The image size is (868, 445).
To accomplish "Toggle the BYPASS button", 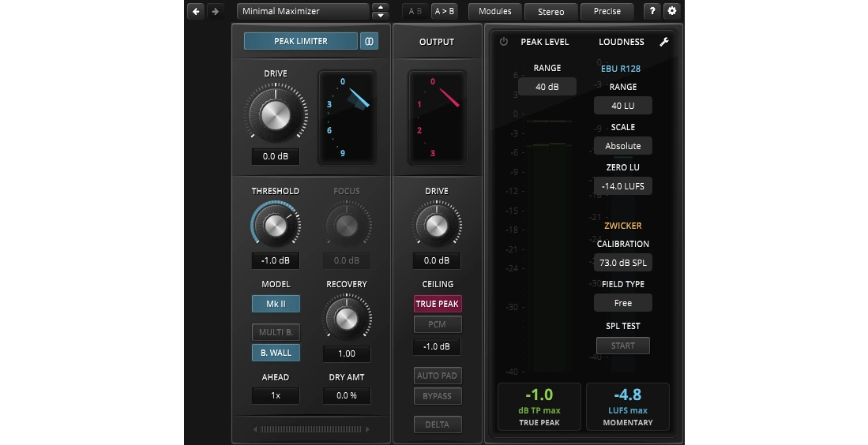I will (438, 396).
